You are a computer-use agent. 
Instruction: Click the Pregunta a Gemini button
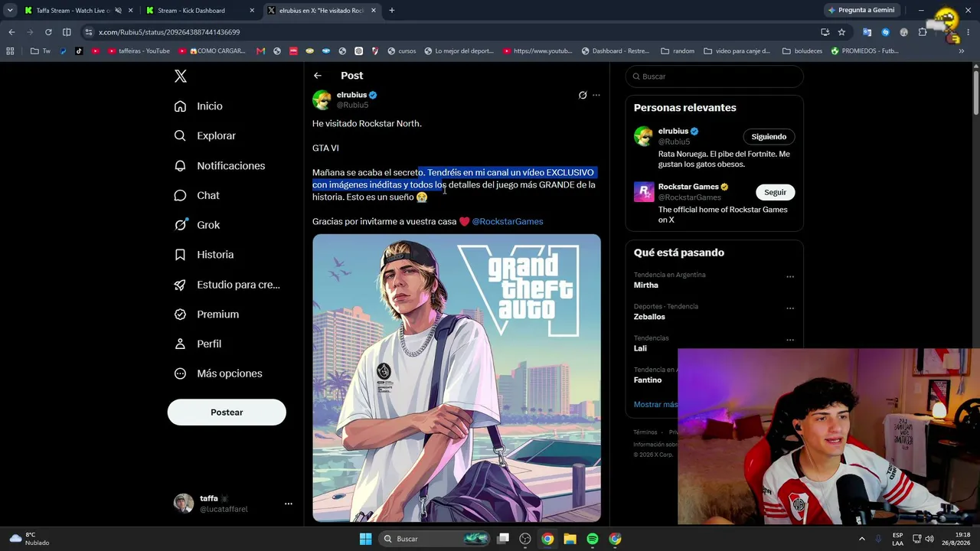point(861,11)
